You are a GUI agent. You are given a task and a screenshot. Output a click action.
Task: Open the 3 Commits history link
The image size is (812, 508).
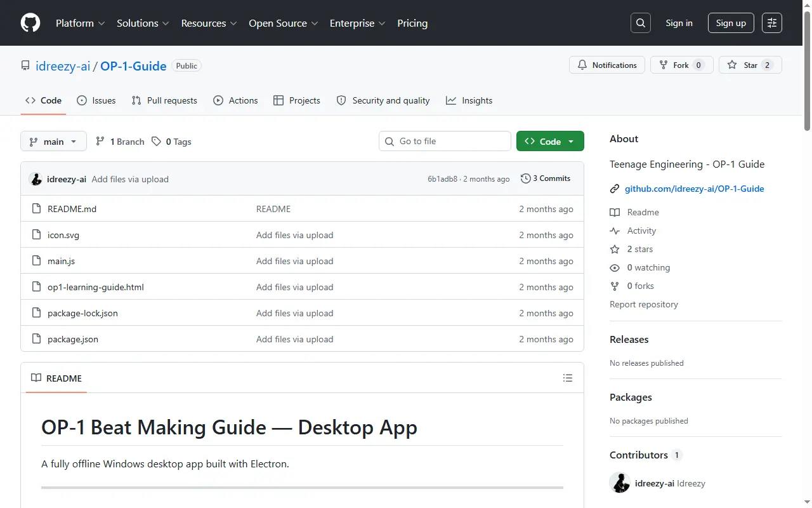pyautogui.click(x=546, y=178)
